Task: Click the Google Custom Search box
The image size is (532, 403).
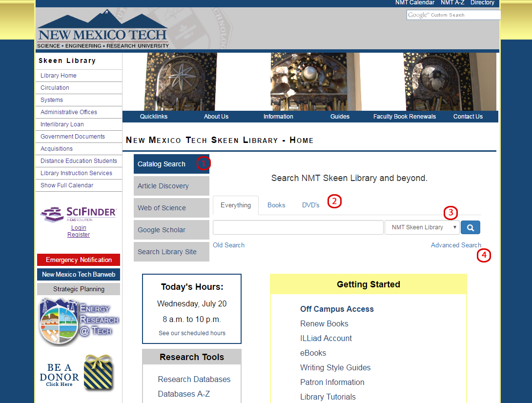Action: 453,15
